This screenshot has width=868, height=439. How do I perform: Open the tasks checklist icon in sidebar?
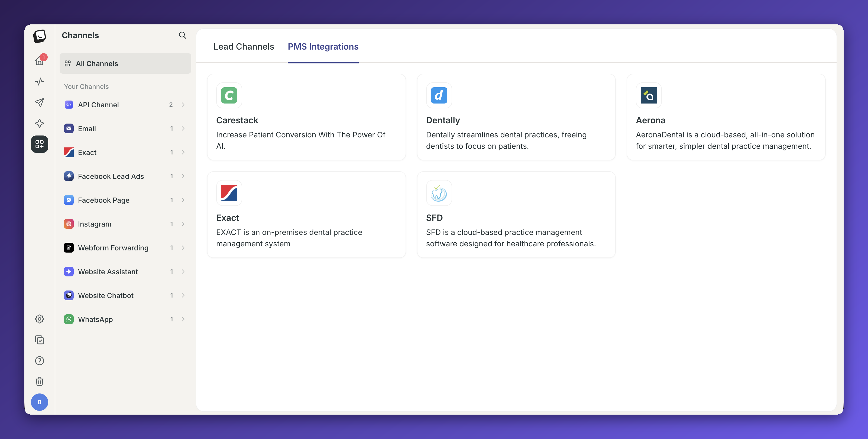[x=40, y=340]
